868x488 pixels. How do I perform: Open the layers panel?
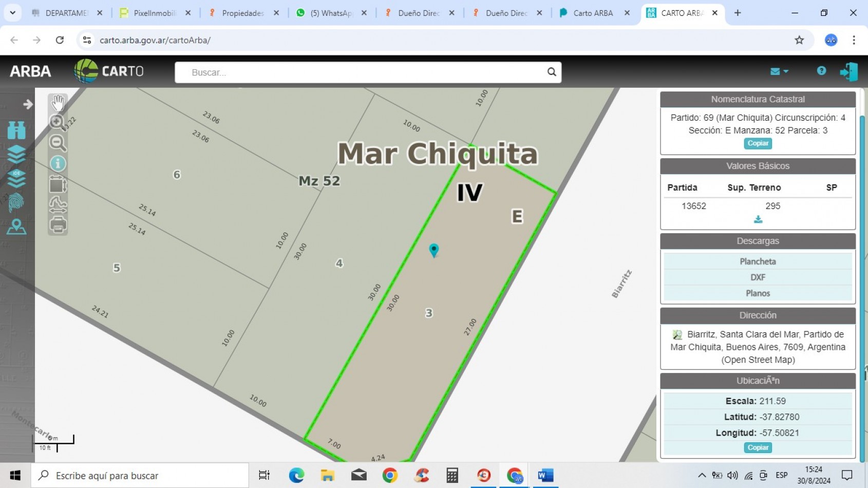pyautogui.click(x=16, y=154)
